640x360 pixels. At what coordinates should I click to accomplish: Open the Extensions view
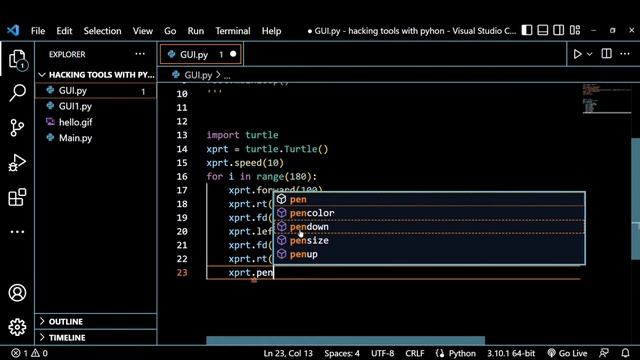[17, 197]
